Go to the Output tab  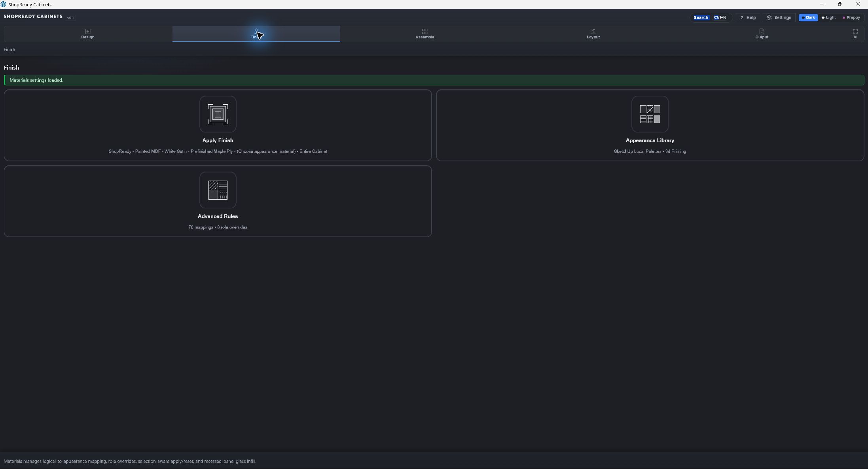coord(762,34)
